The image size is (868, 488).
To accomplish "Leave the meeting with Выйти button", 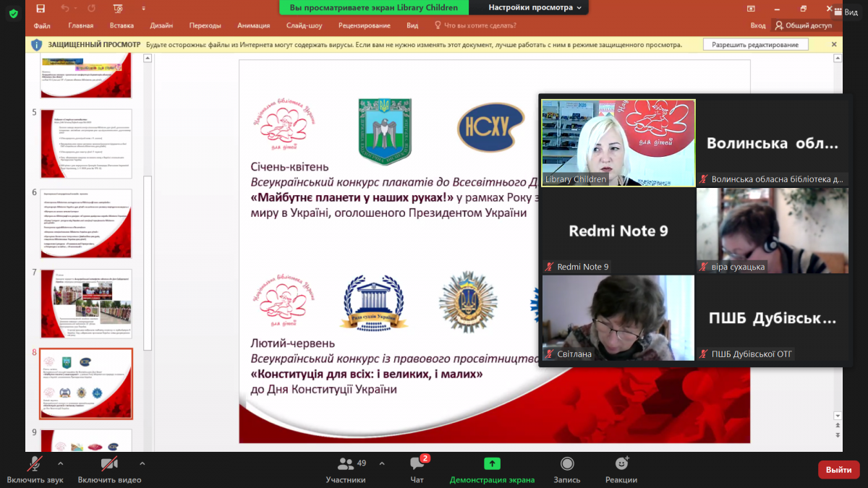I will [838, 470].
